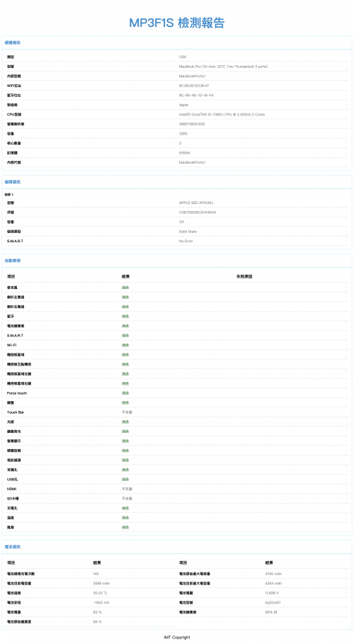
Task: Click the MacBook Pro 13-inch 2017 model text
Action: [224, 67]
